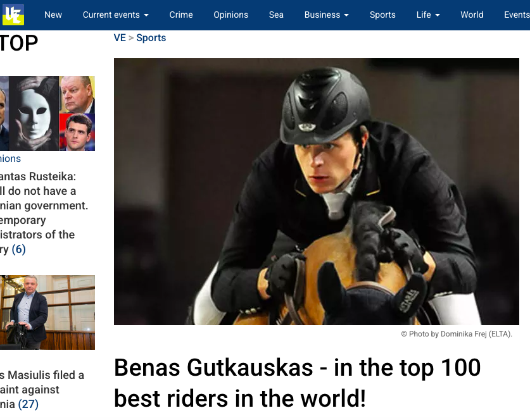Open the Masiulis complaint article link
The height and width of the screenshot is (420, 530).
click(42, 389)
